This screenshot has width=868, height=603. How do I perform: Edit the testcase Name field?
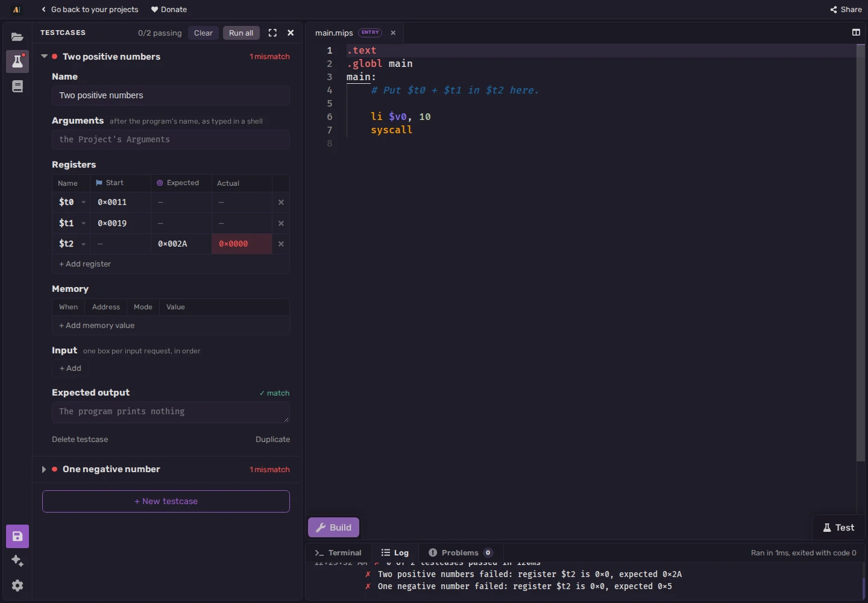171,95
